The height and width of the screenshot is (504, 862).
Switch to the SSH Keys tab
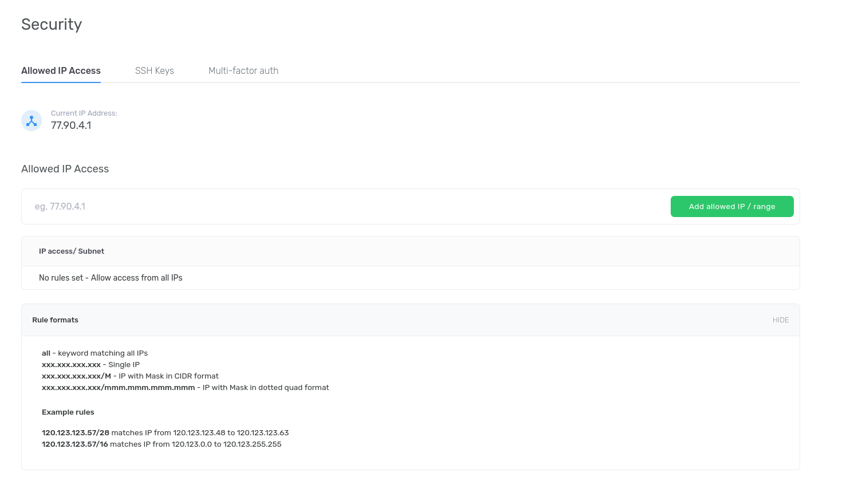point(154,70)
